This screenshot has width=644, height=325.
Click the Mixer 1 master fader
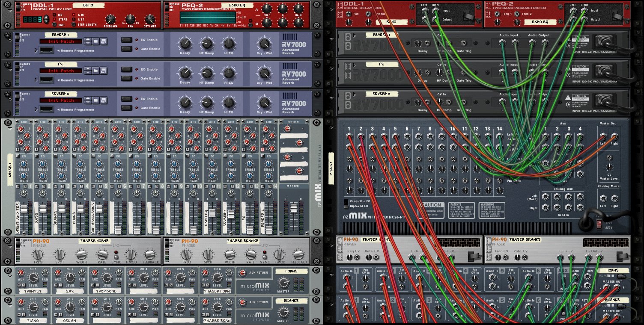[293, 209]
